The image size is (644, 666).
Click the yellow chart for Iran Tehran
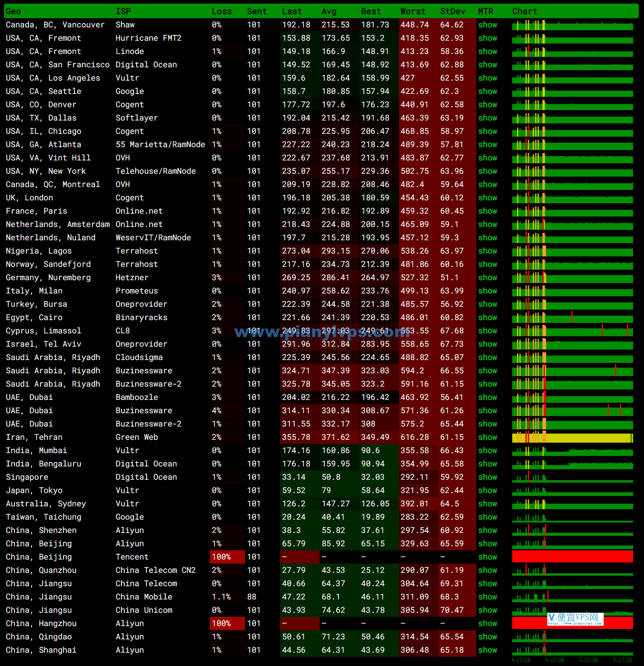click(572, 437)
